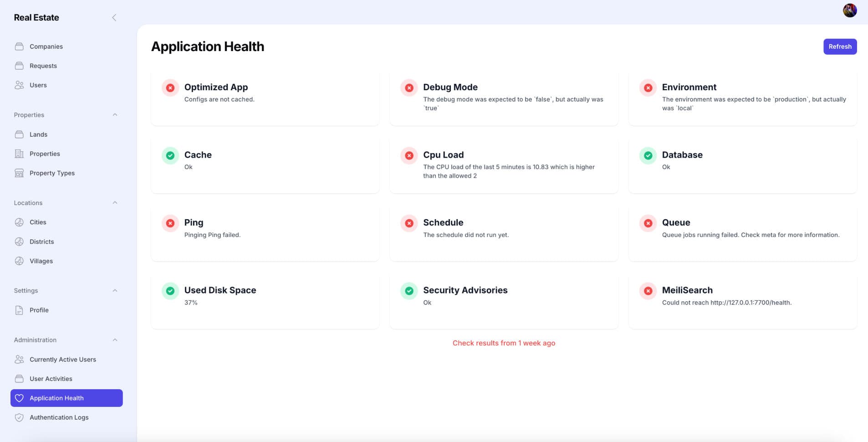
Task: Click the Real Estate brand title
Action: [x=36, y=17]
